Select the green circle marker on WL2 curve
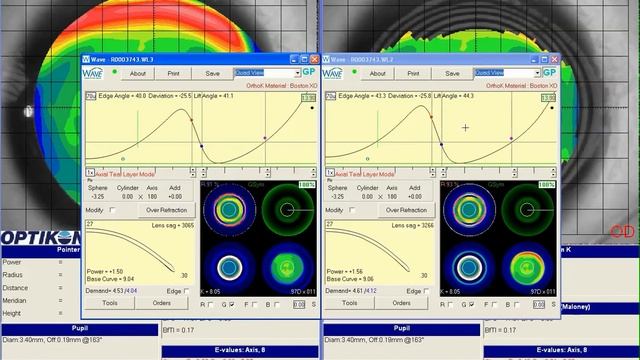Image resolution: width=640 pixels, height=360 pixels. click(x=367, y=159)
